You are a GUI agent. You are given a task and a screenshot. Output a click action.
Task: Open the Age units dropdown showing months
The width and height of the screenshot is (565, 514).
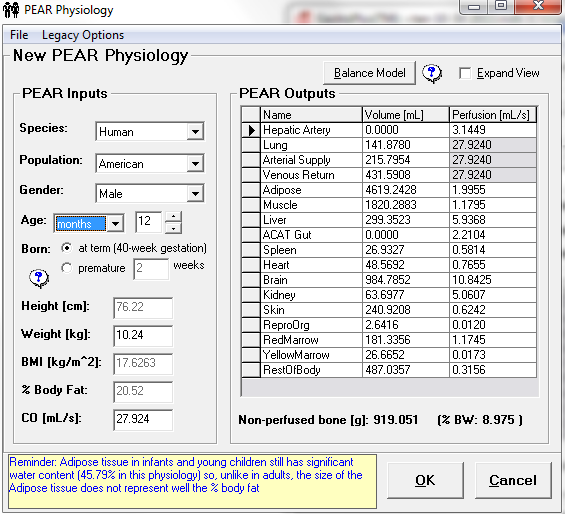click(115, 223)
